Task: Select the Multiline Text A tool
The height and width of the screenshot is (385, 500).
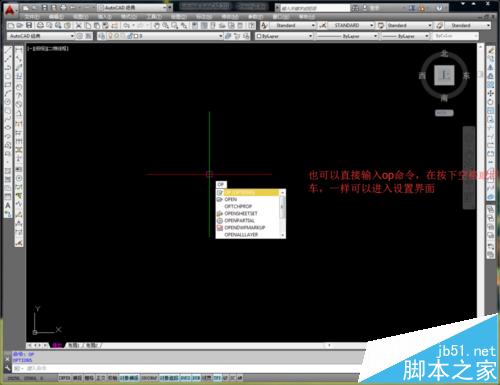Action: tap(8, 205)
